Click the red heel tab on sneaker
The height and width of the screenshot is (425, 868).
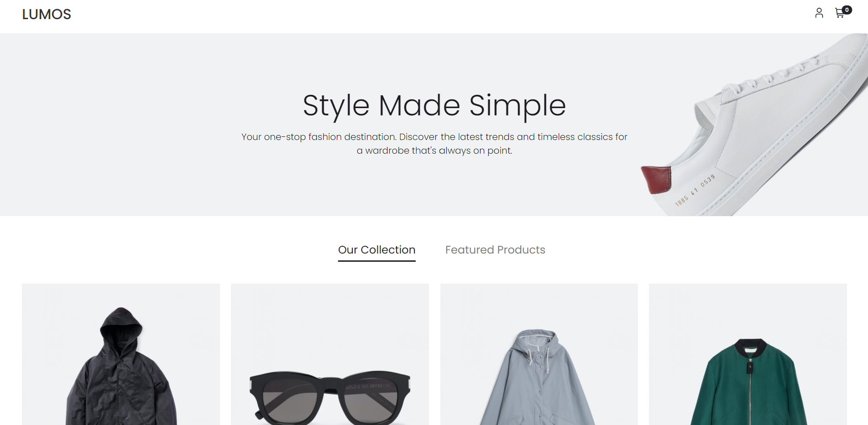(657, 179)
